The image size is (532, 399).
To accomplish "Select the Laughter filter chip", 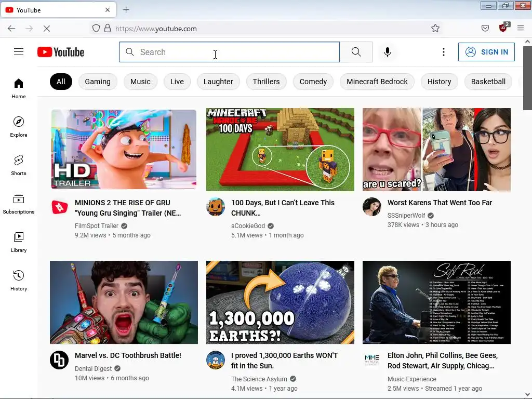I will click(218, 82).
